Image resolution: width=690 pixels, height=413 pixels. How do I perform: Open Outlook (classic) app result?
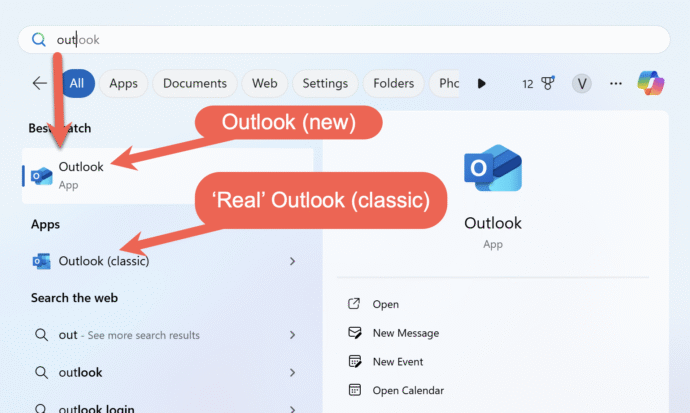(x=168, y=261)
